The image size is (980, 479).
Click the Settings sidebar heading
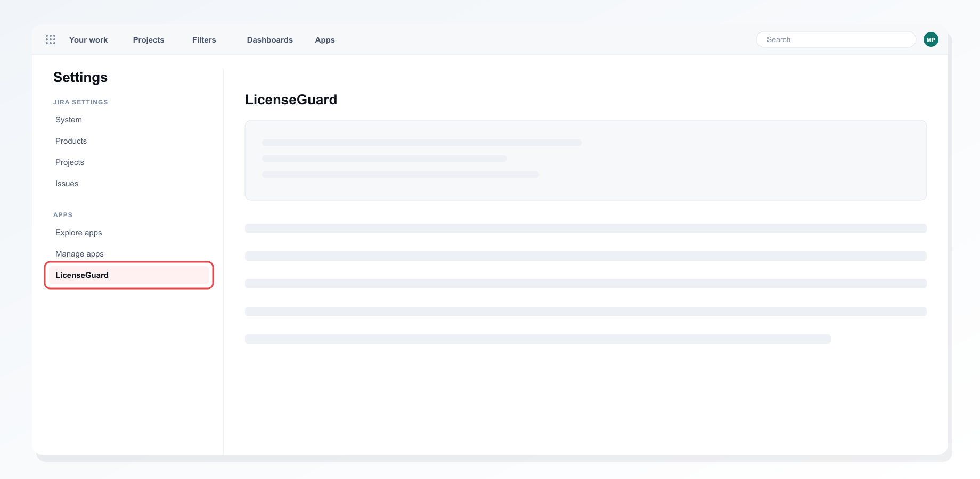click(x=80, y=77)
